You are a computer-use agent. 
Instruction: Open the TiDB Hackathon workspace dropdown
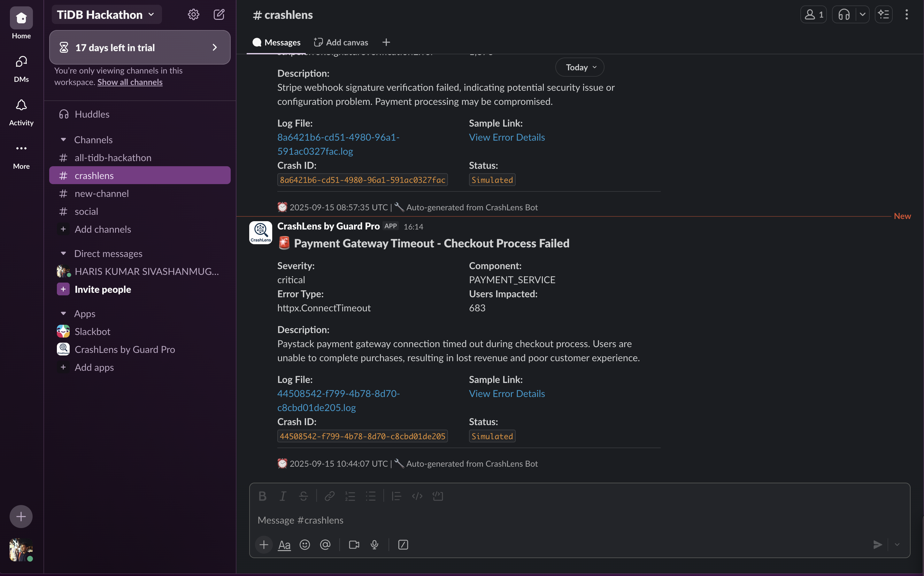click(106, 14)
